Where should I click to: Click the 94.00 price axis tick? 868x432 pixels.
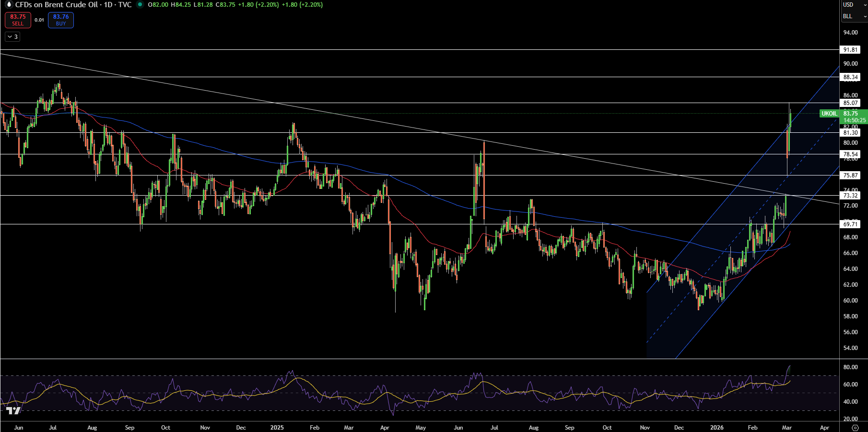tap(851, 33)
